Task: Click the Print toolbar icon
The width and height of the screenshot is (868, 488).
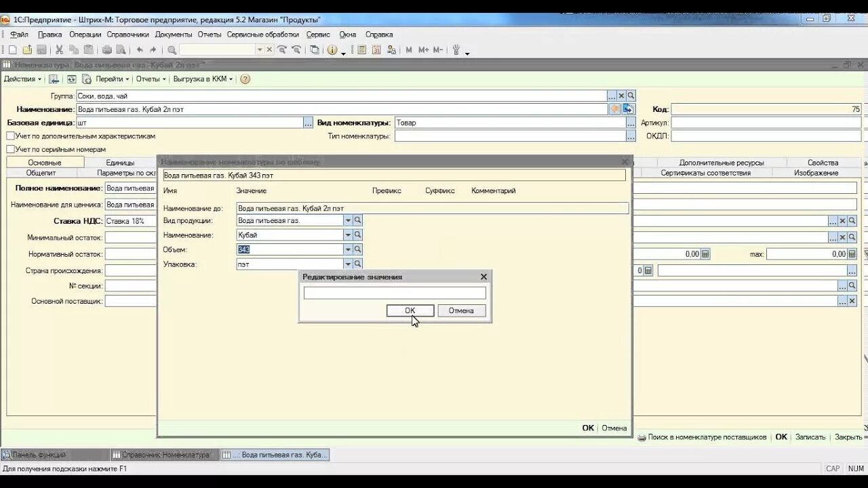Action: (106, 49)
